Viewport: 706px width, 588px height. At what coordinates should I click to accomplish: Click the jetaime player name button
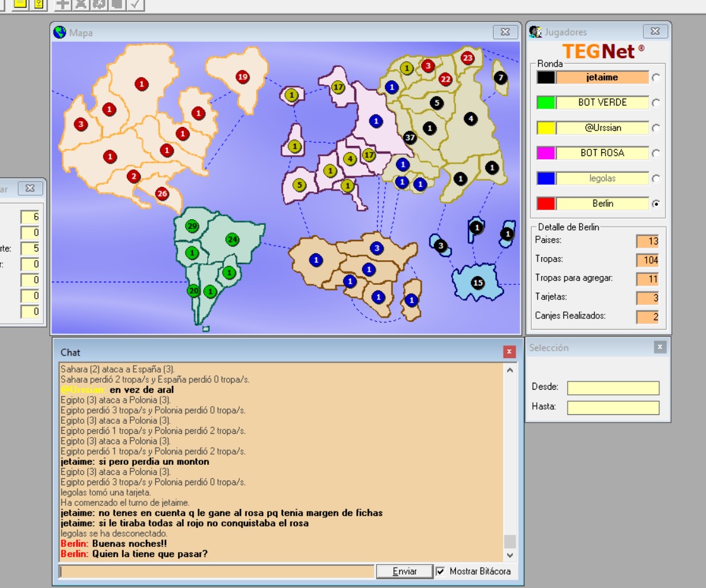click(602, 78)
